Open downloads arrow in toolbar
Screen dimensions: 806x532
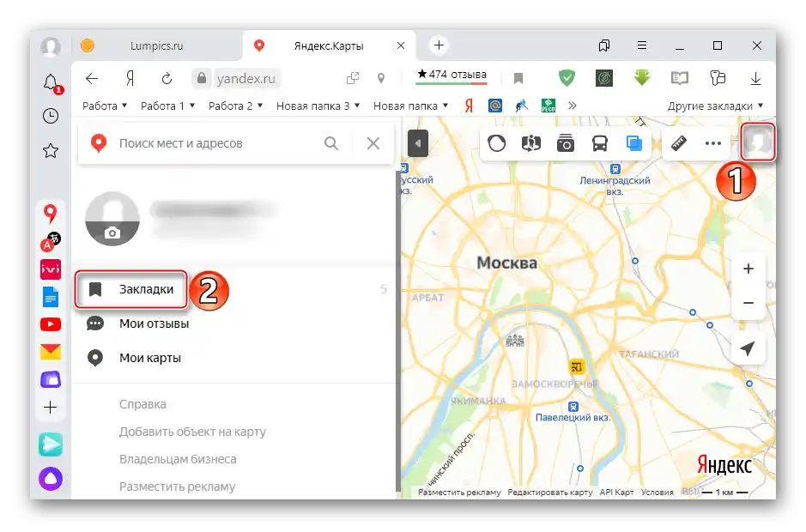(755, 79)
